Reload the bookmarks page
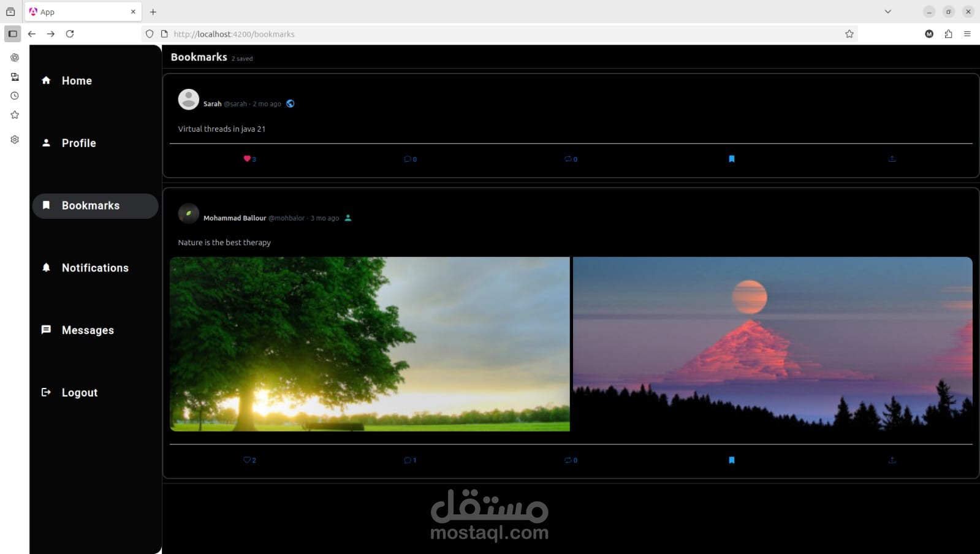 [x=70, y=34]
